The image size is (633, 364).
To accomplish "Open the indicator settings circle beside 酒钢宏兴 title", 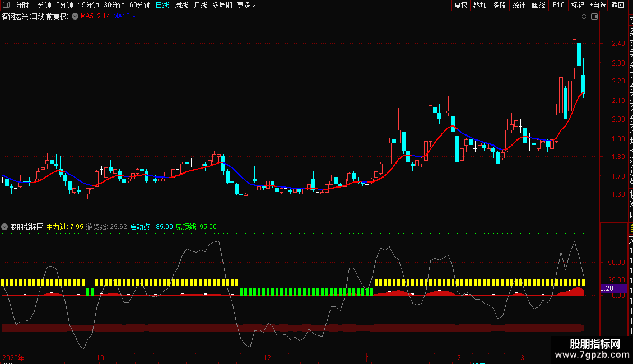I will click(x=75, y=16).
